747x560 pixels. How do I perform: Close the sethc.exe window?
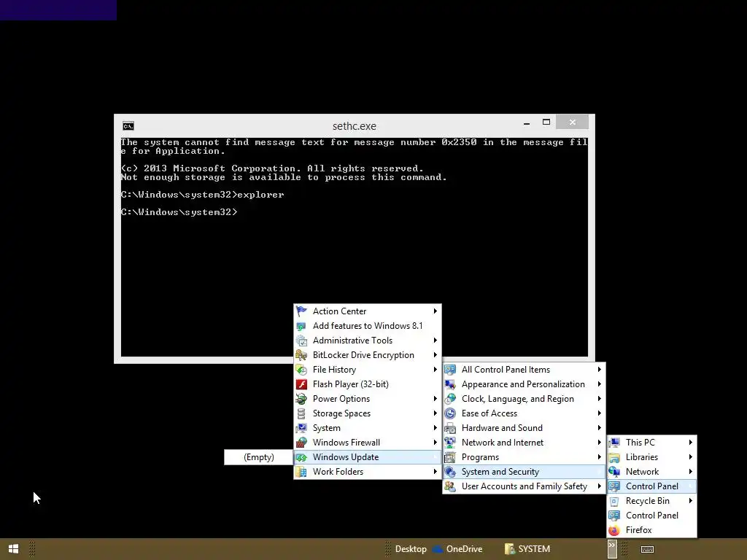point(572,122)
